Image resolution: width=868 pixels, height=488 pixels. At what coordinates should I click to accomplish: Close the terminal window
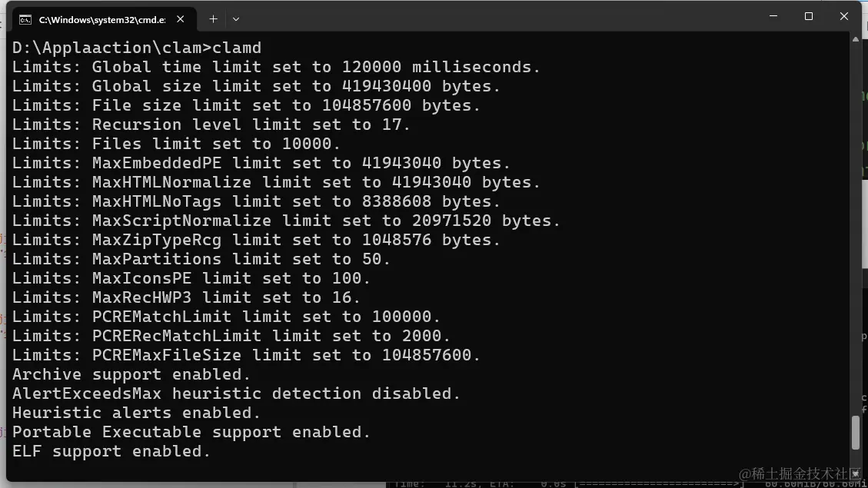(x=843, y=17)
